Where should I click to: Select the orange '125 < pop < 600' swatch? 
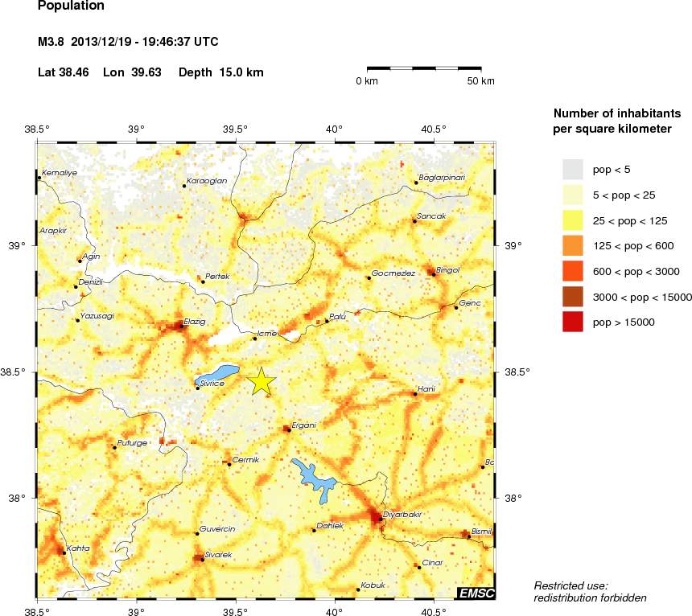572,245
